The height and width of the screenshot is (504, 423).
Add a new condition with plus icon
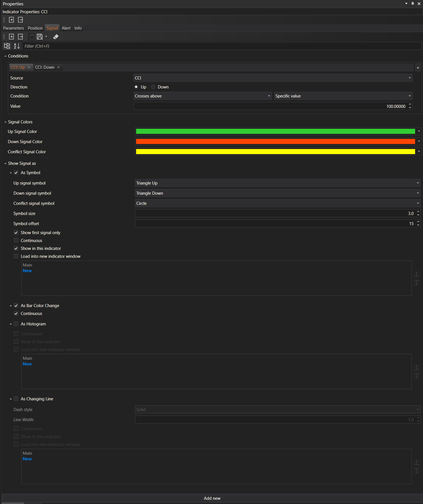point(418,68)
